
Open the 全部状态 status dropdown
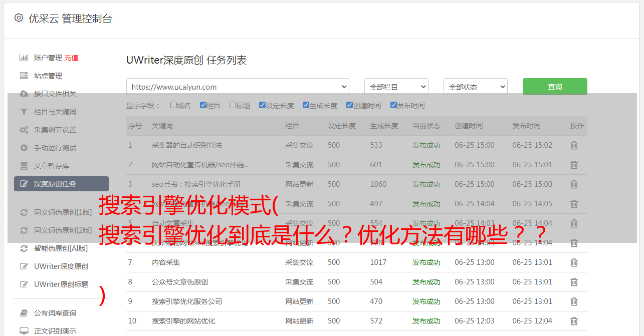click(475, 87)
